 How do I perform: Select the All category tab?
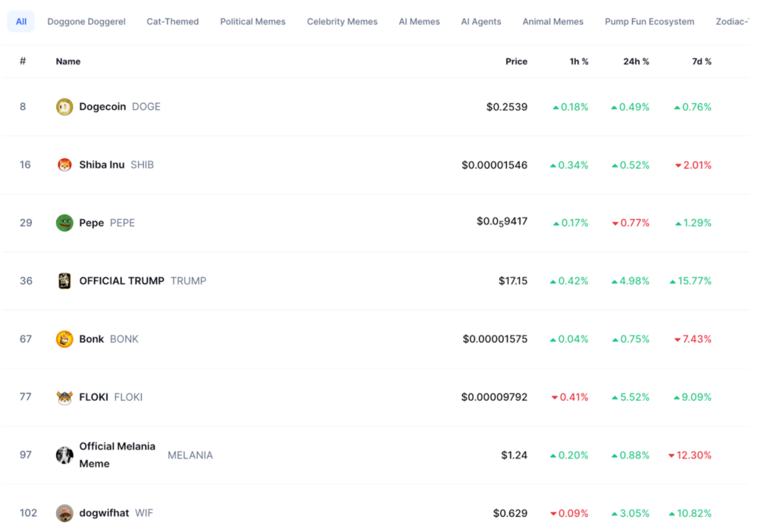[x=21, y=21]
